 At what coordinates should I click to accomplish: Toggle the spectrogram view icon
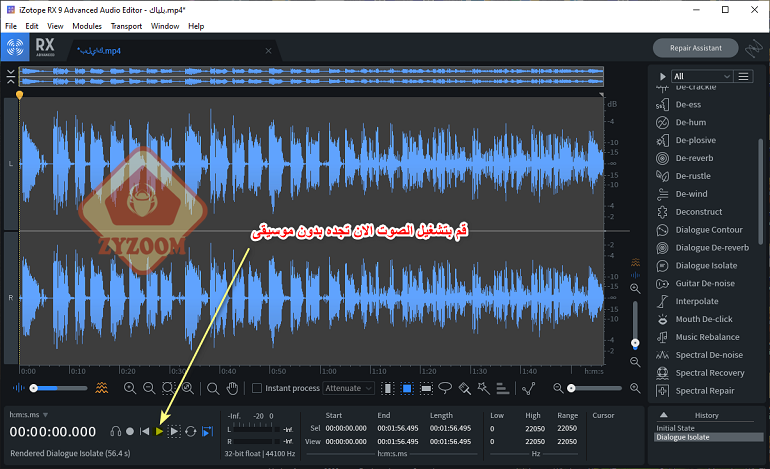[x=102, y=388]
